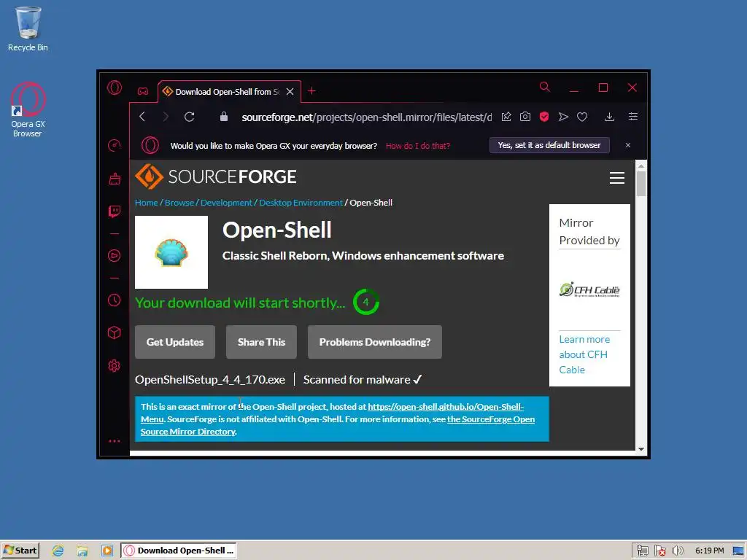Viewport: 747px width, 560px height.
Task: Click 'Yes, set it as default browser'
Action: [549, 145]
